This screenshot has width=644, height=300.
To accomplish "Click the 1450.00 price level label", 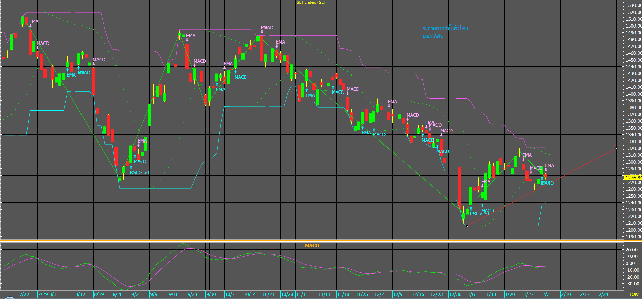I will pyautogui.click(x=634, y=60).
